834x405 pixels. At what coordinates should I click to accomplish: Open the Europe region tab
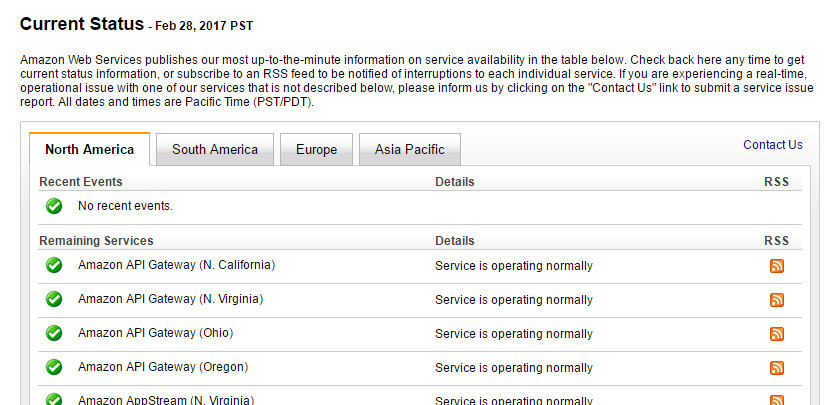(x=316, y=150)
